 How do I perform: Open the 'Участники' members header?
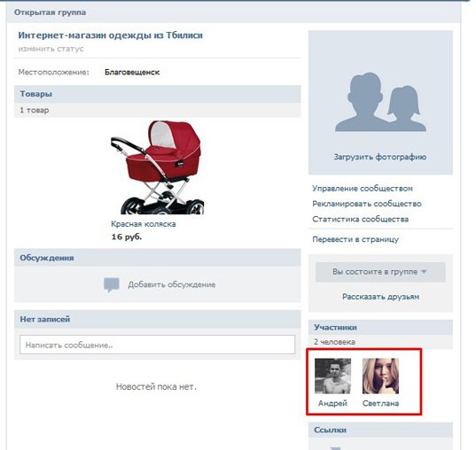[380, 328]
